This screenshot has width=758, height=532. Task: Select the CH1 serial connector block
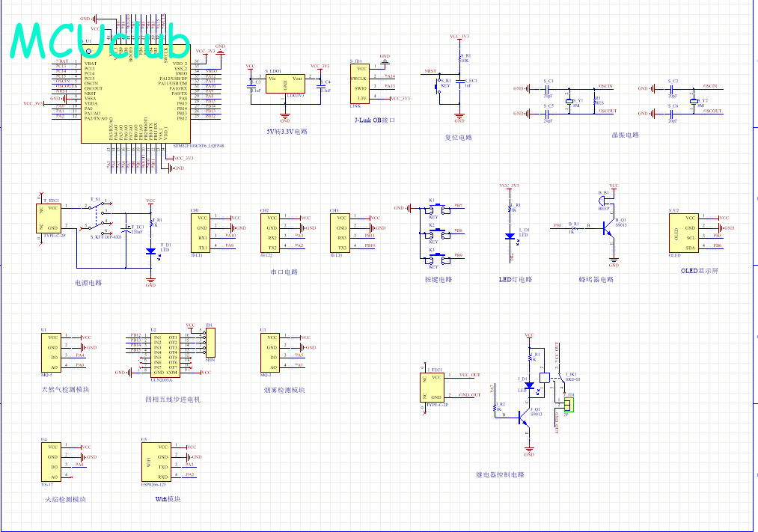[x=201, y=233]
